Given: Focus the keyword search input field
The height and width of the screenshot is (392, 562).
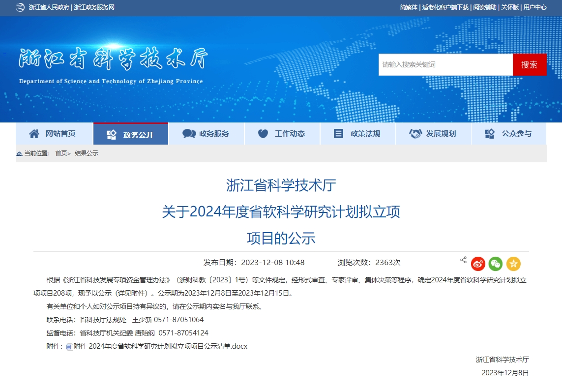Looking at the screenshot, I should [x=445, y=64].
